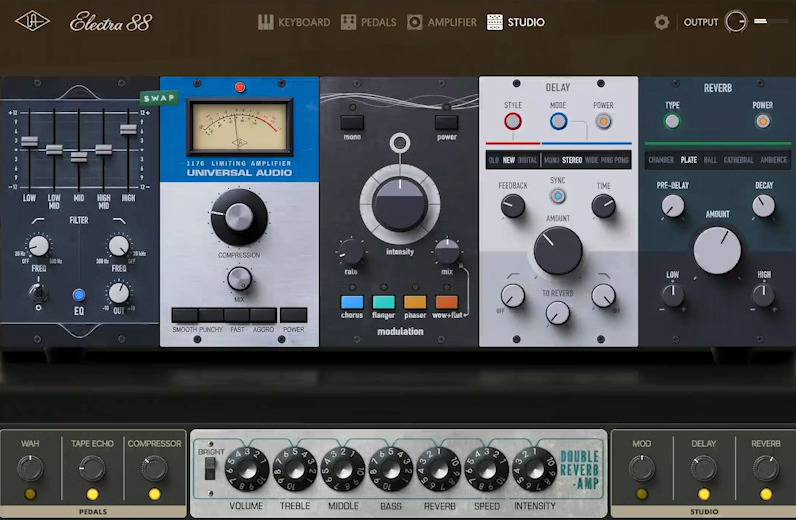The height and width of the screenshot is (520, 796).
Task: Select the teal flanger button
Action: coord(384,302)
